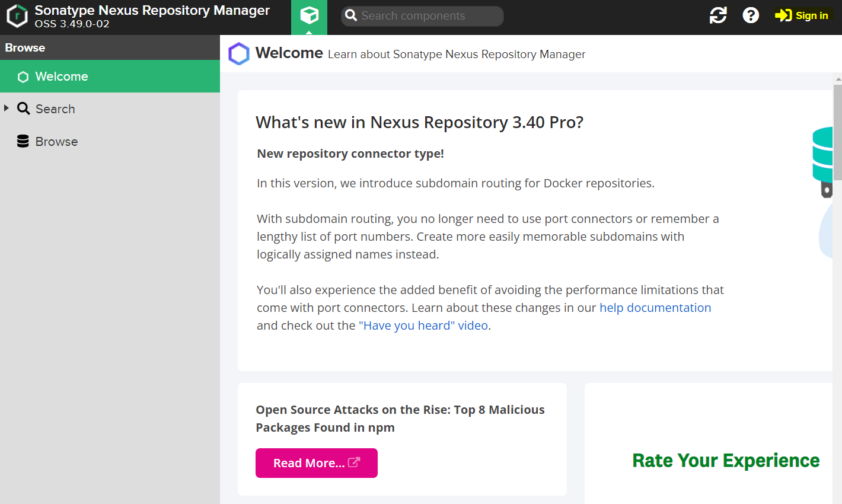Click the Browse database icon in sidebar

click(x=23, y=141)
